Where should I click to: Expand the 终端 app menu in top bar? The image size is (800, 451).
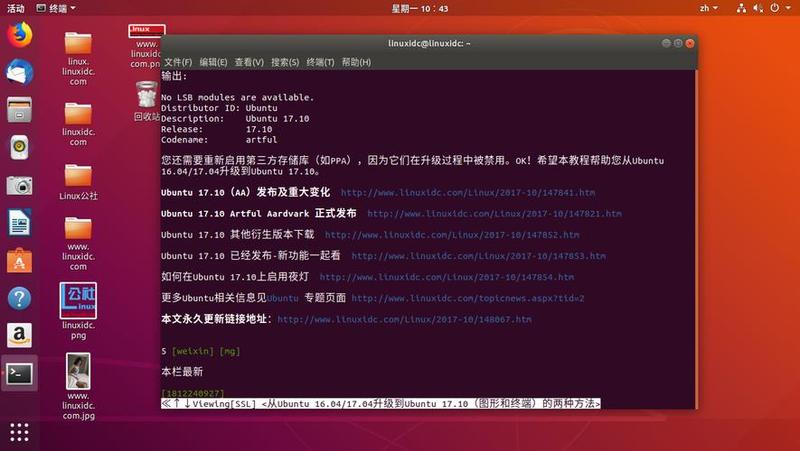tap(56, 8)
